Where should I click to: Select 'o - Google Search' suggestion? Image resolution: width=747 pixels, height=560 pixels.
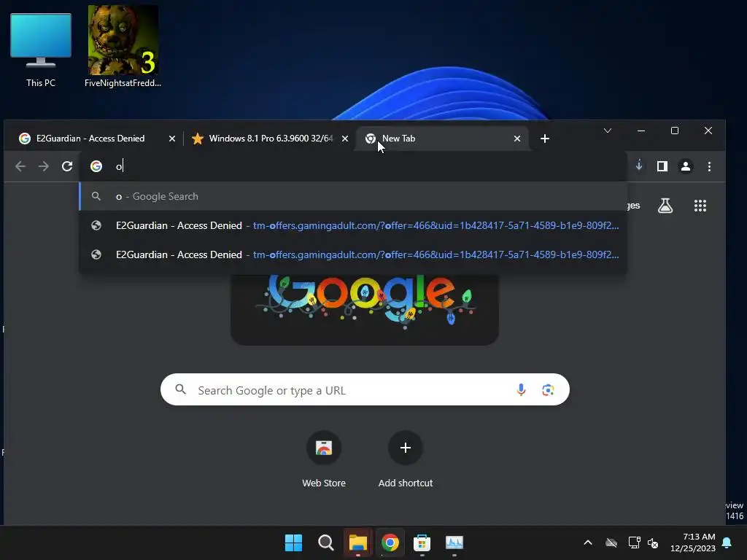pyautogui.click(x=353, y=196)
